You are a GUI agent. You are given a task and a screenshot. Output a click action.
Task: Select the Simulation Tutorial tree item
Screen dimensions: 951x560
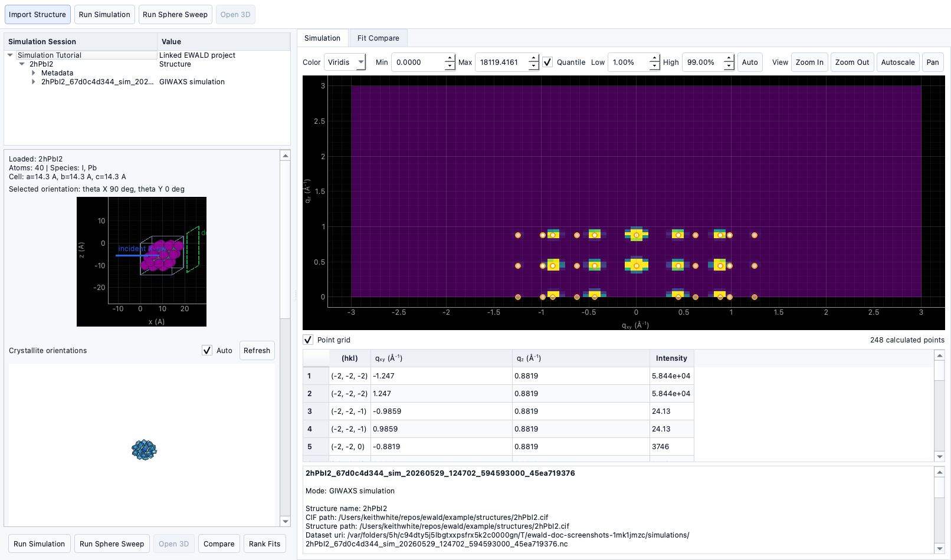click(50, 55)
